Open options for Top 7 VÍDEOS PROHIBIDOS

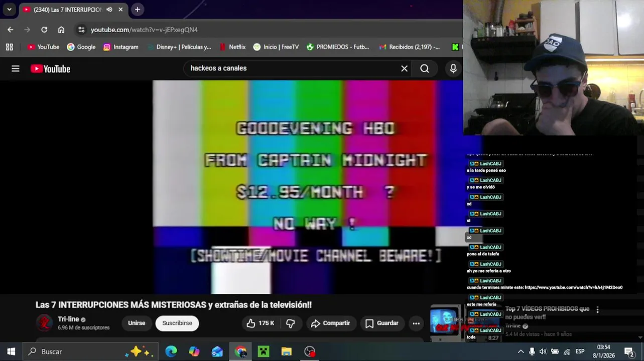tap(597, 310)
